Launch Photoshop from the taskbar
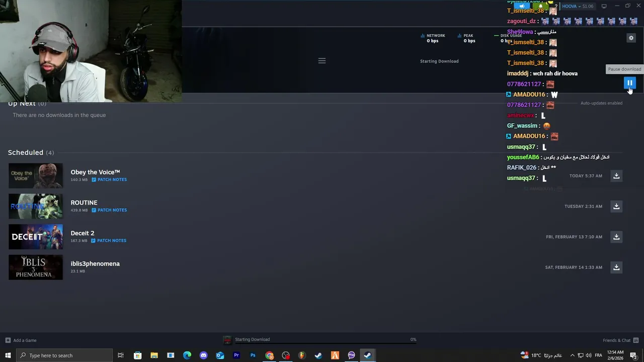The width and height of the screenshot is (644, 362). coord(253,355)
